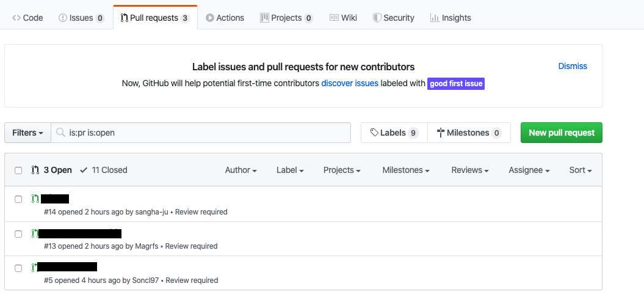This screenshot has width=644, height=308.
Task: Open author Magrfs's pull requests
Action: (x=147, y=246)
